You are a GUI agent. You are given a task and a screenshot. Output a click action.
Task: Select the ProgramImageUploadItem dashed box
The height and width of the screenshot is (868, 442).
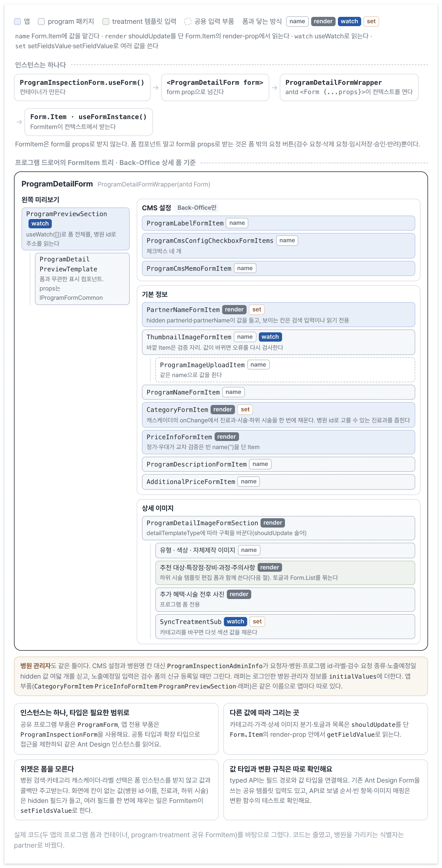pyautogui.click(x=285, y=370)
